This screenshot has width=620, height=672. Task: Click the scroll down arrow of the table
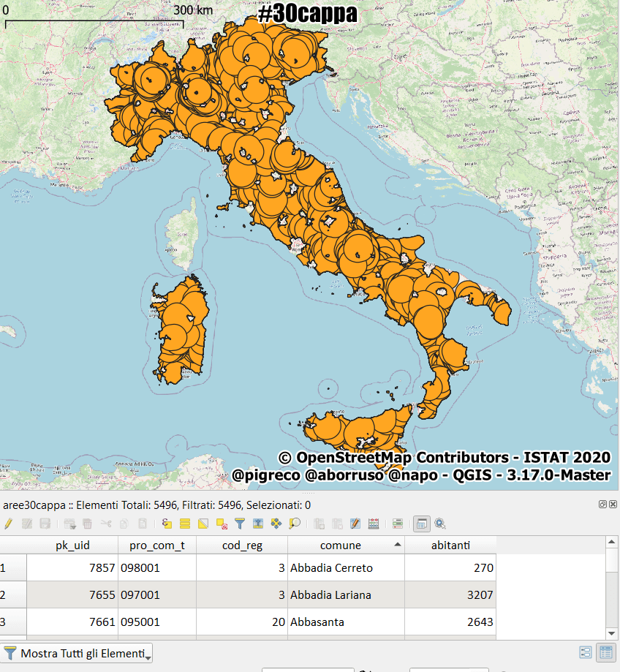point(612,633)
